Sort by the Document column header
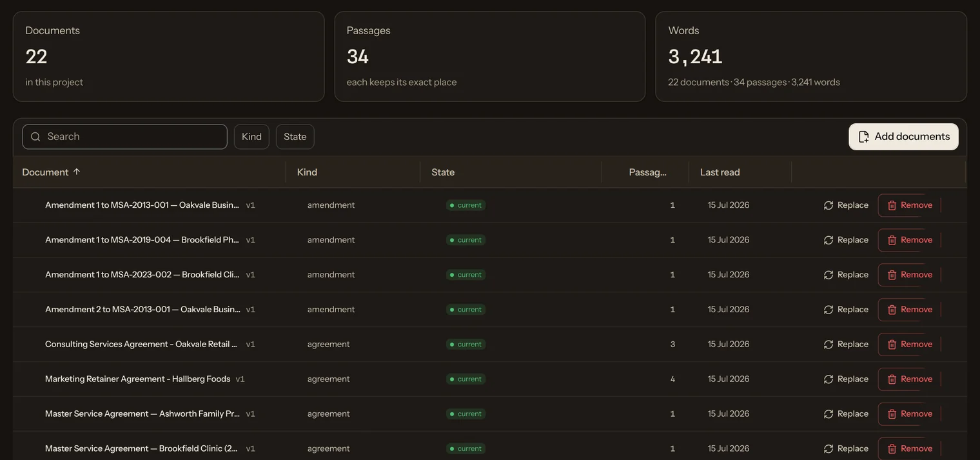The image size is (980, 460). point(52,172)
